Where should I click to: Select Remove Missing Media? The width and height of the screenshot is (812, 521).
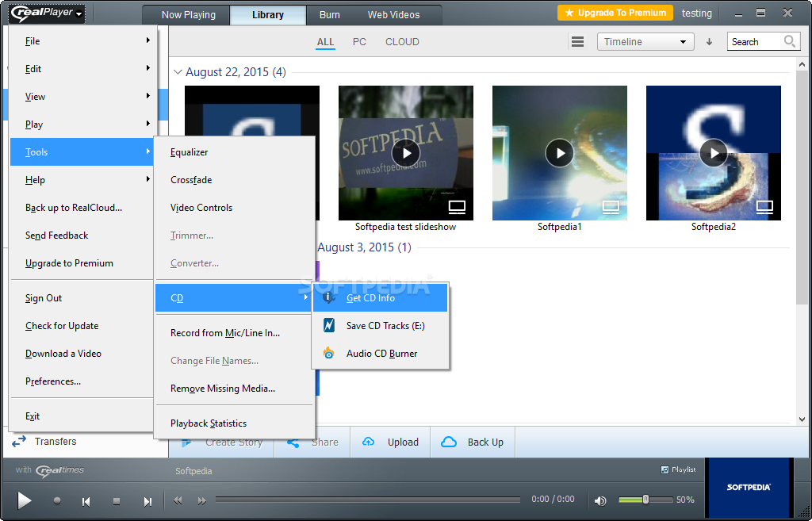tap(234, 388)
